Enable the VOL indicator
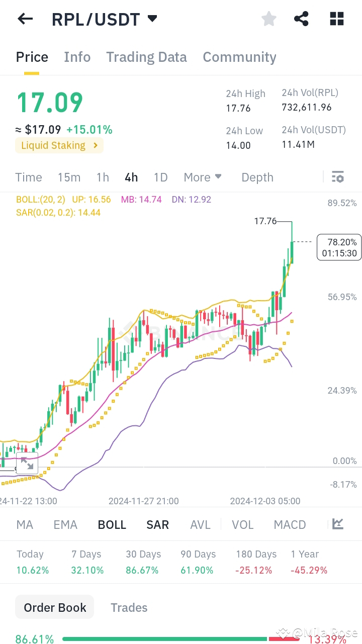This screenshot has height=644, width=362. (x=243, y=524)
